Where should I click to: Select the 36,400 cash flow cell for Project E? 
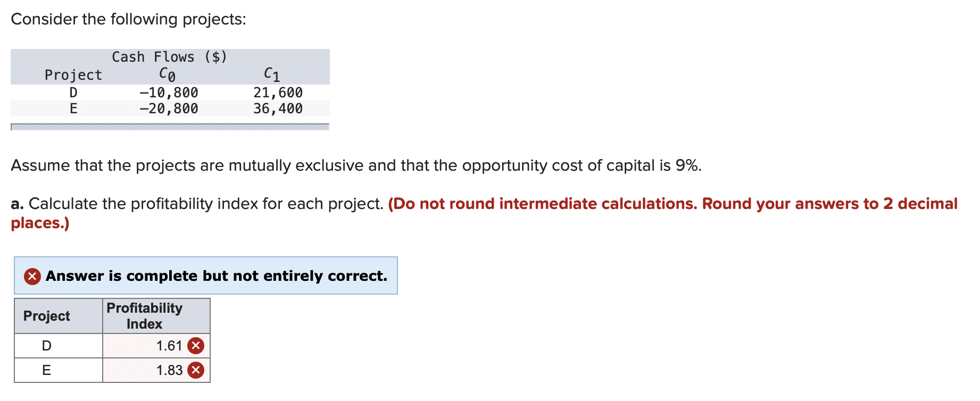277,108
